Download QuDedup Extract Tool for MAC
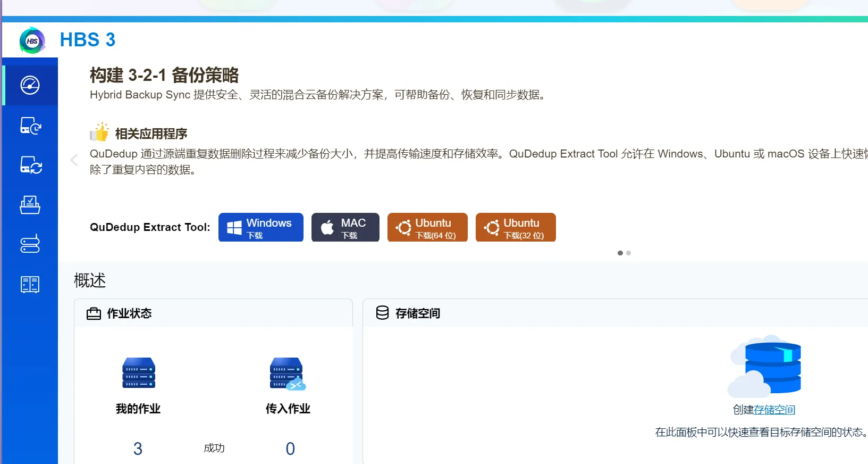 coord(345,228)
